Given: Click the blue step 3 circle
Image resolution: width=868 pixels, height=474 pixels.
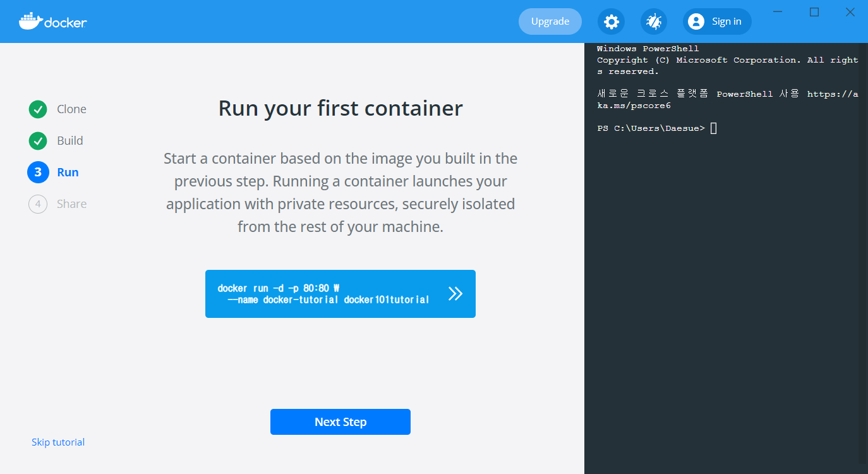Looking at the screenshot, I should [x=38, y=173].
